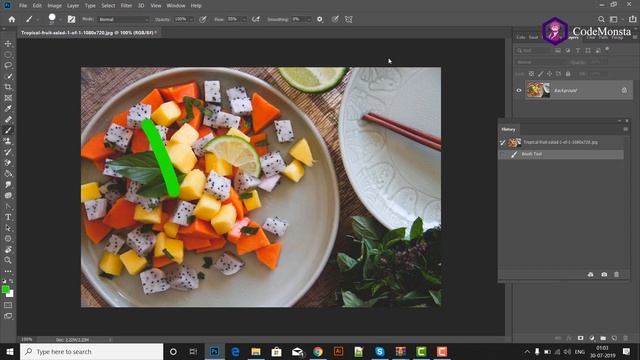Open the layer filter Kind dropdown

point(533,50)
